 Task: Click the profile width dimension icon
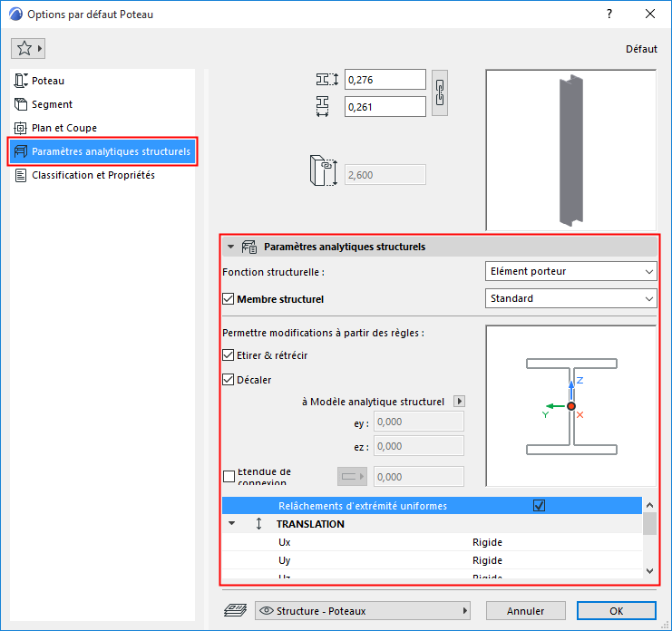(322, 106)
